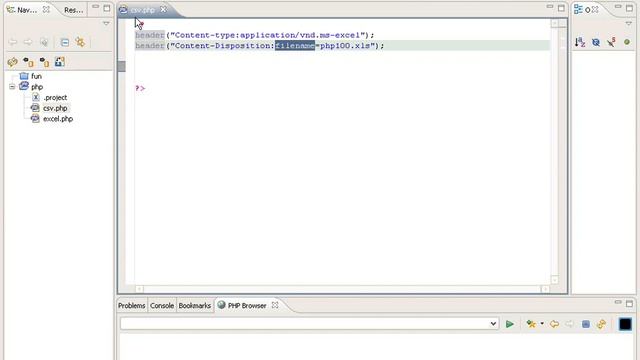
Task: Maximize the editor area
Action: click(561, 8)
